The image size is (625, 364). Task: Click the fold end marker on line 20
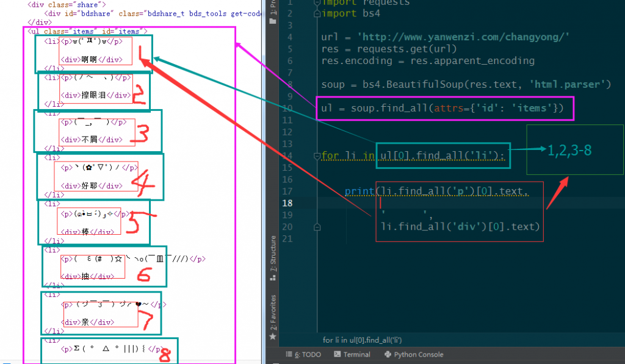(316, 227)
